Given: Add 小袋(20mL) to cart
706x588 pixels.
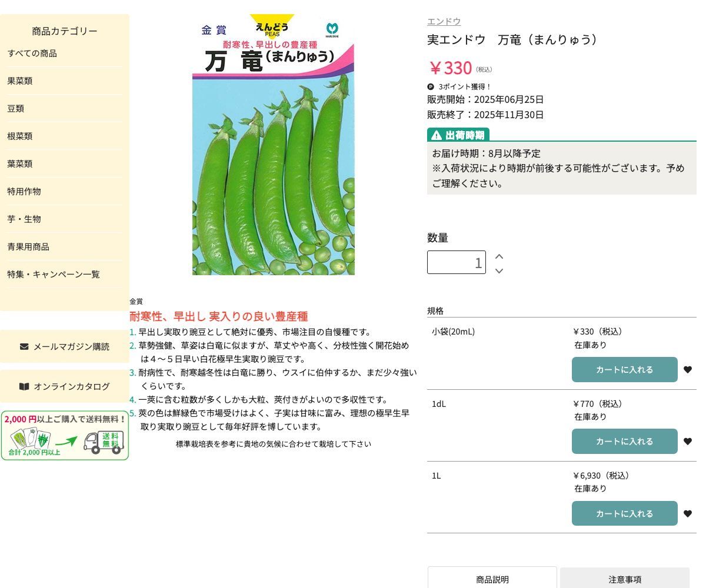Looking at the screenshot, I should tap(624, 370).
